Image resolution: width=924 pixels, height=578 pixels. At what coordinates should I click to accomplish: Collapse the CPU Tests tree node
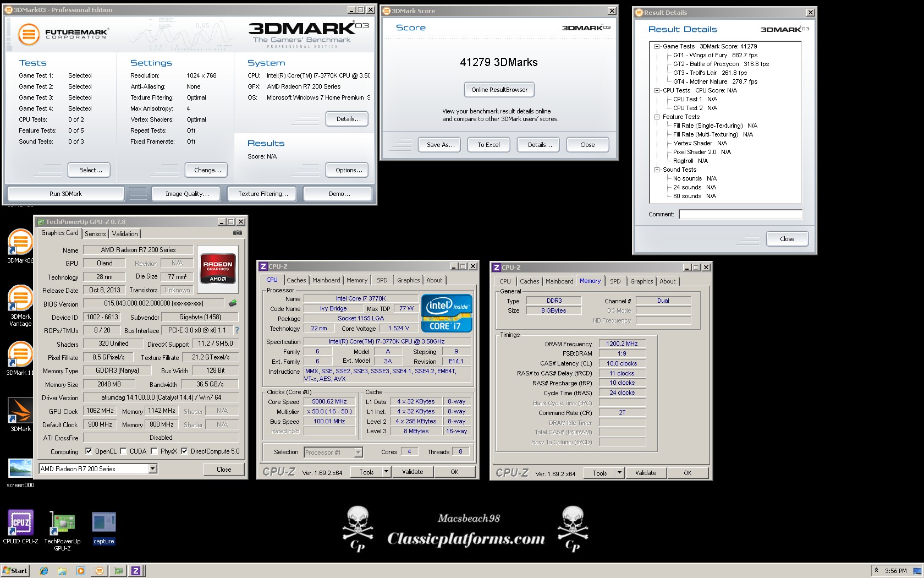click(657, 90)
